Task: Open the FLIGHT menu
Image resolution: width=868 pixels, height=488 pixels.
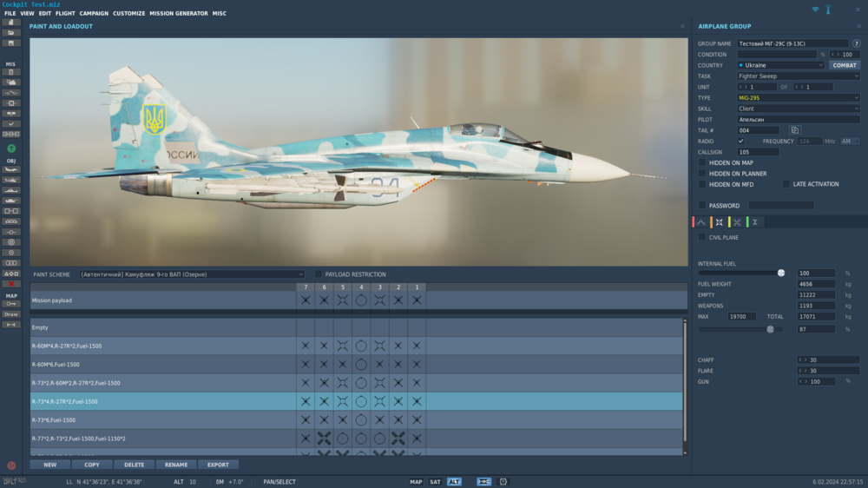Action: pos(65,13)
